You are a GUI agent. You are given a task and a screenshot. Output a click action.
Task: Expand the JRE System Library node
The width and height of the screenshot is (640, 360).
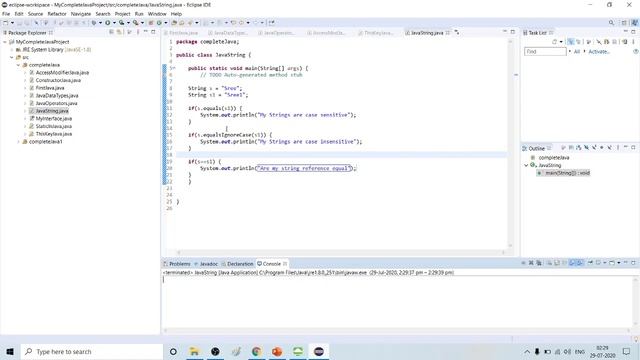[12, 49]
